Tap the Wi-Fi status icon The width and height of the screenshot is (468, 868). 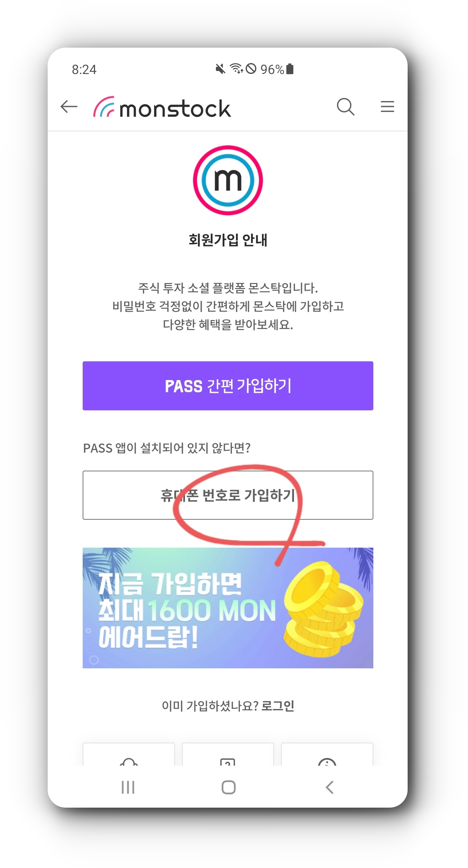(x=236, y=68)
